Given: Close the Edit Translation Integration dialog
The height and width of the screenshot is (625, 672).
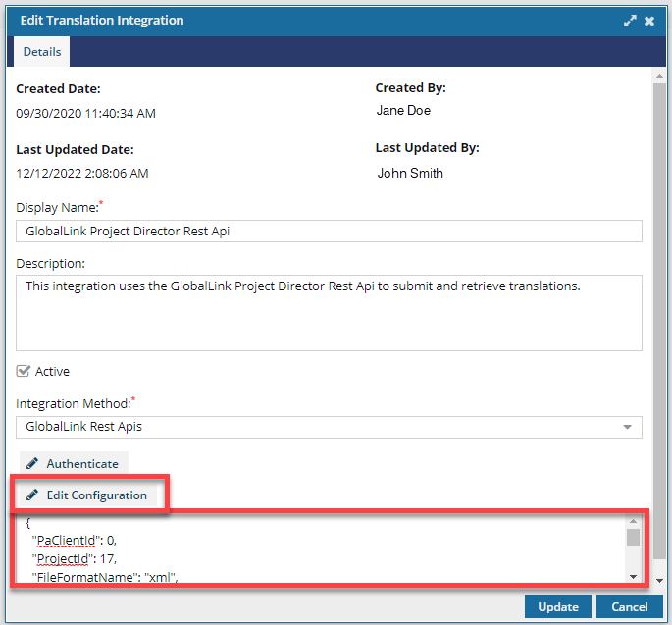Looking at the screenshot, I should point(649,21).
